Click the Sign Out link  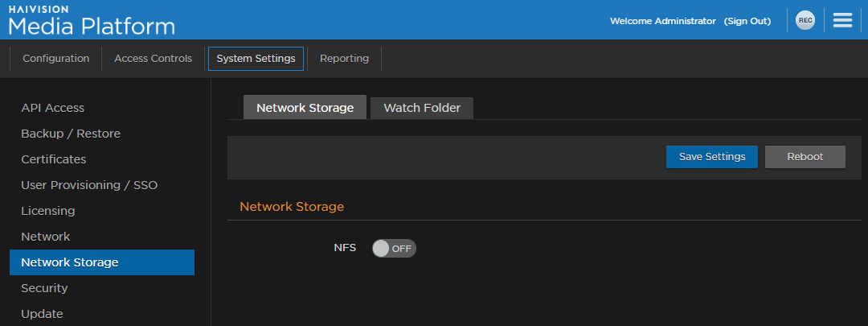(x=747, y=21)
